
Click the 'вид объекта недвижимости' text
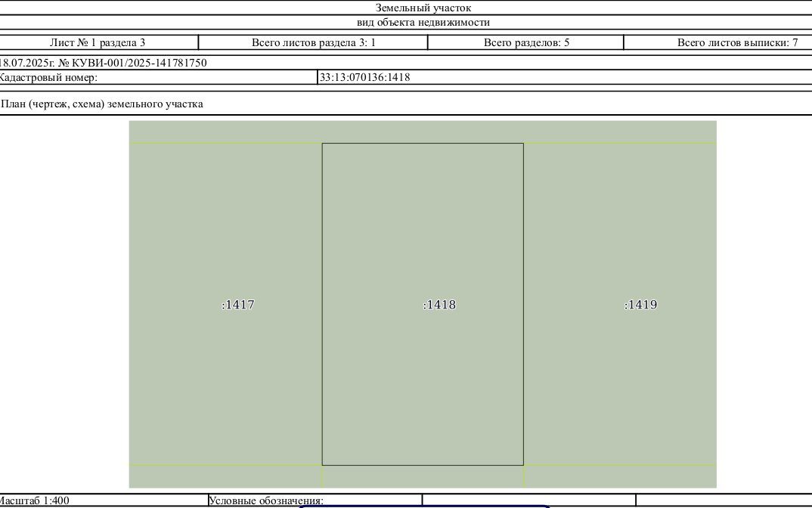pos(423,22)
